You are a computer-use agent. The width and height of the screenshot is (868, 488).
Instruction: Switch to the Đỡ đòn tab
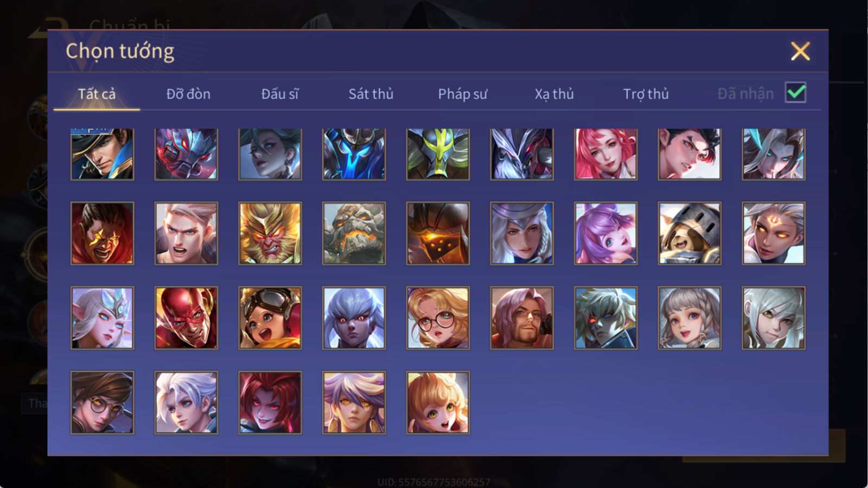[188, 94]
